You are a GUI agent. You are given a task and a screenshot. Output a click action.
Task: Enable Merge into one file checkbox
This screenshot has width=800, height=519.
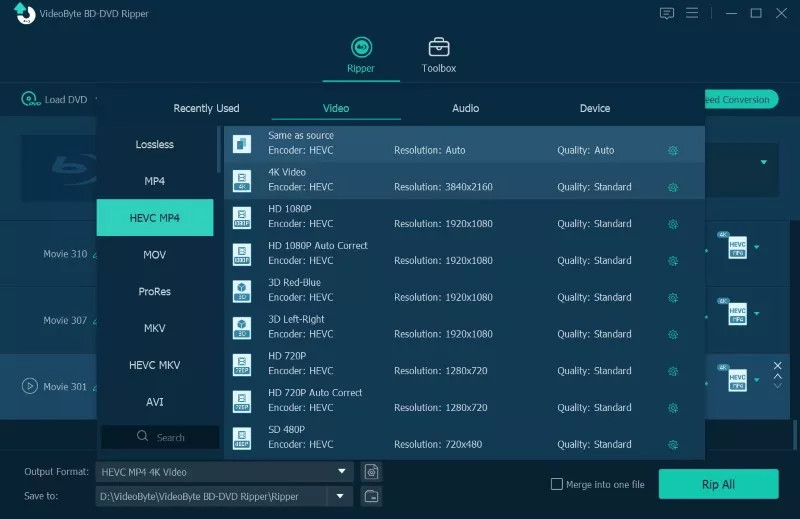coord(557,485)
